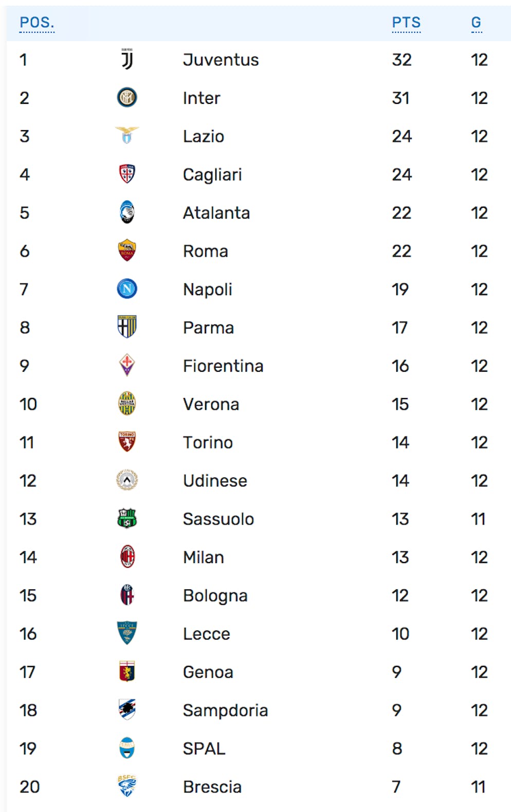Click the Fiorentina lily crest

127,365
